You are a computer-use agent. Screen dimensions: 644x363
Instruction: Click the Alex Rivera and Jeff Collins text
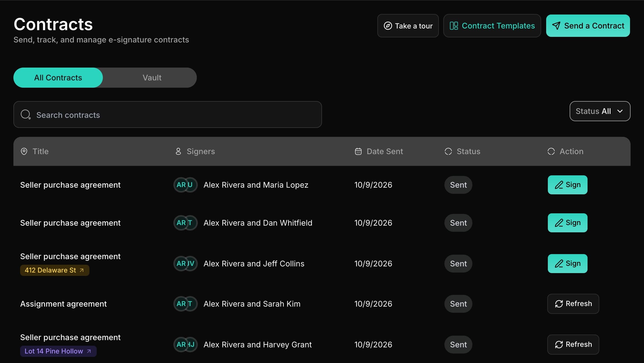tap(254, 264)
